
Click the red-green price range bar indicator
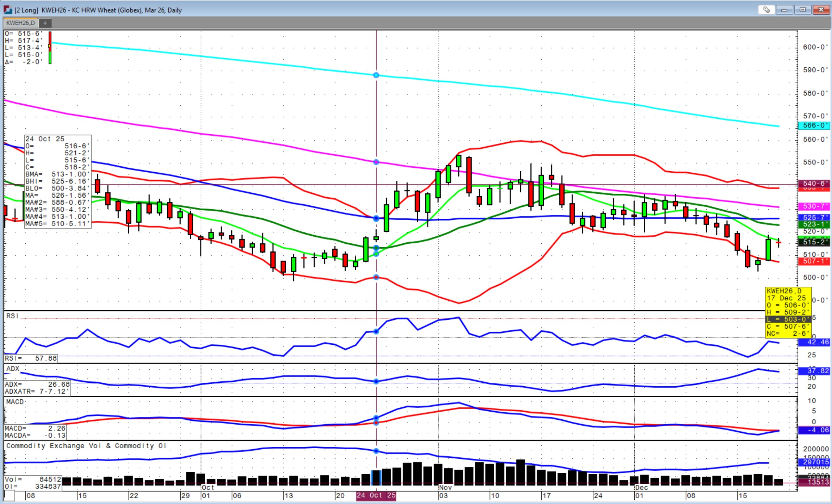point(50,47)
